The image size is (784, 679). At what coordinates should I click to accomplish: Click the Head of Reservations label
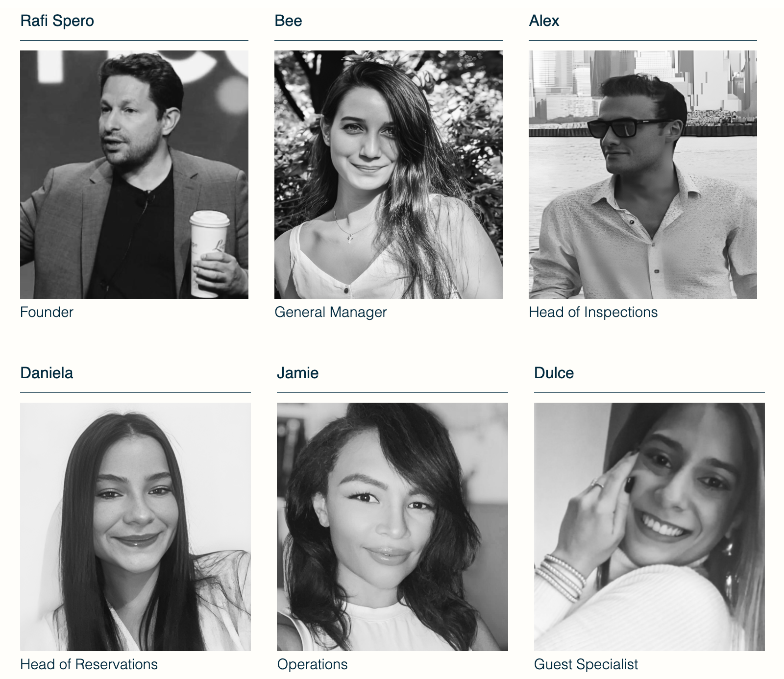point(89,664)
